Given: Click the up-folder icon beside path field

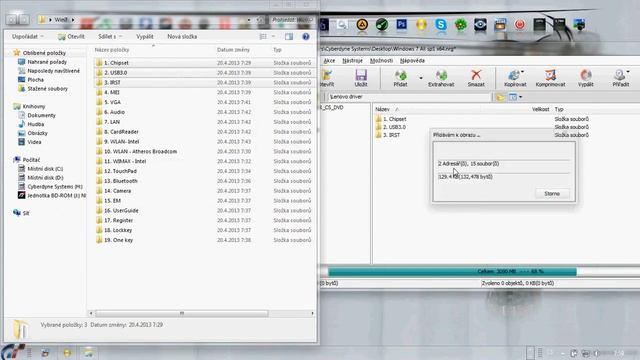Looking at the screenshot, I should pyautogui.click(x=500, y=97).
